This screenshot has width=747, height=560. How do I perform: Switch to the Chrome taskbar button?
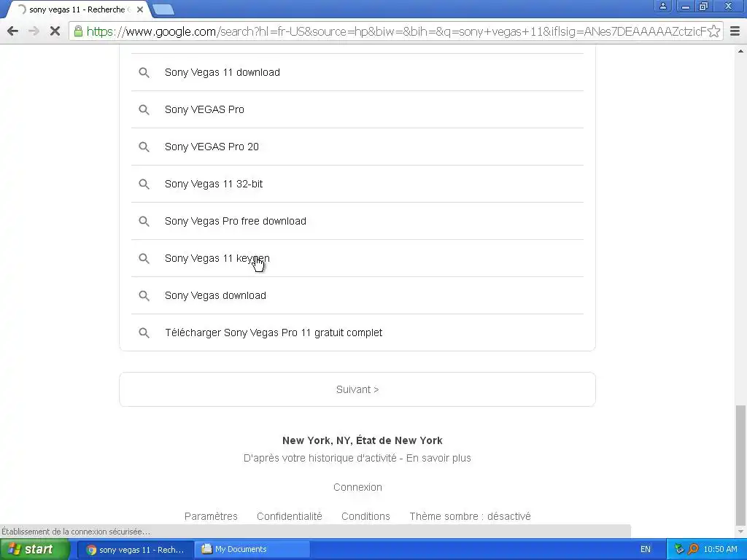click(136, 550)
